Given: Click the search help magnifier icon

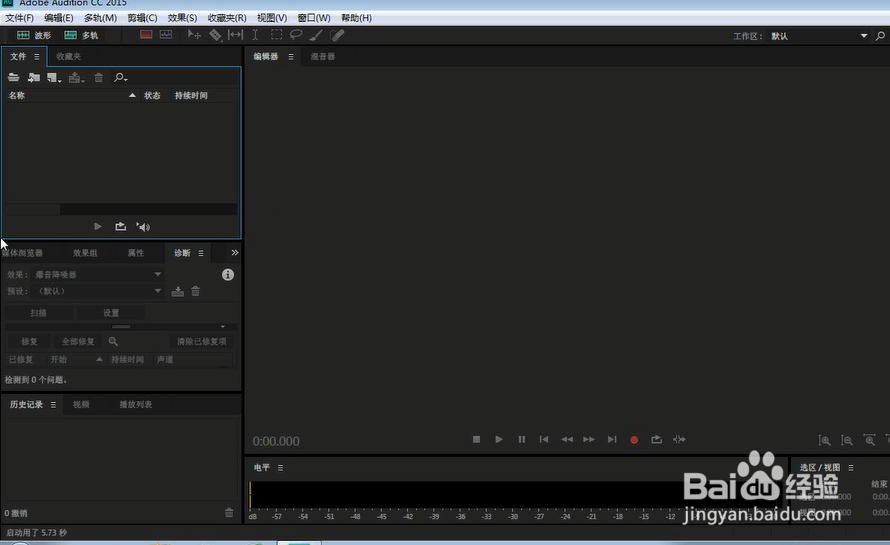Looking at the screenshot, I should tap(880, 36).
